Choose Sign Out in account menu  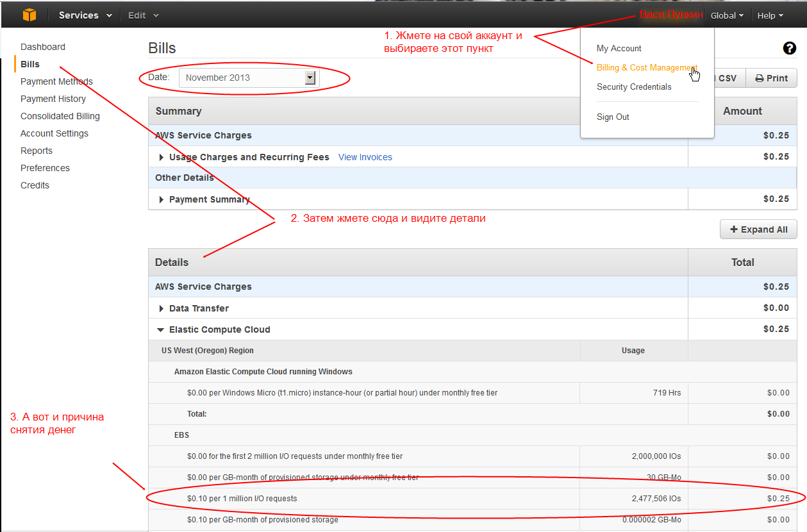pos(613,117)
